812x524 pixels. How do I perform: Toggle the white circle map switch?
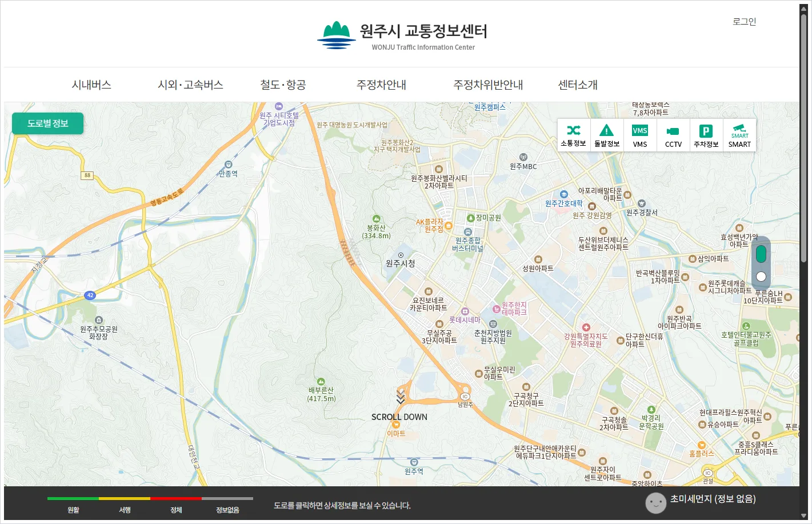761,277
